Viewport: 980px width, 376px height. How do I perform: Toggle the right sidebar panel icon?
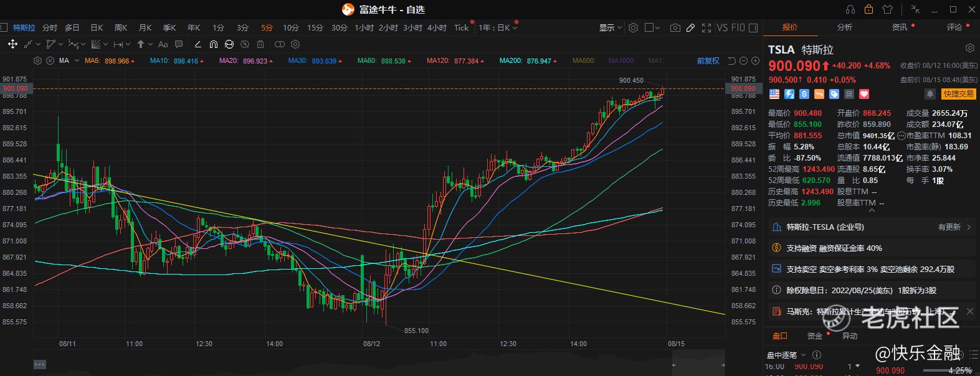click(754, 27)
